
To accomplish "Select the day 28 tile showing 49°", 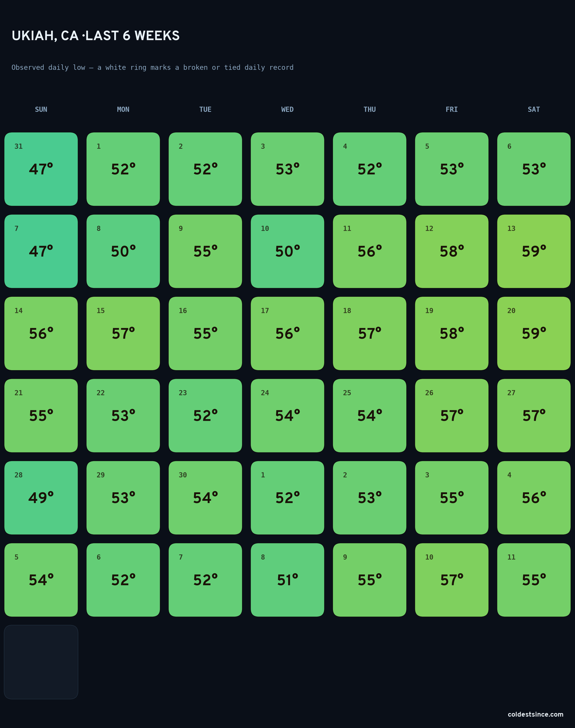I will pos(41,498).
